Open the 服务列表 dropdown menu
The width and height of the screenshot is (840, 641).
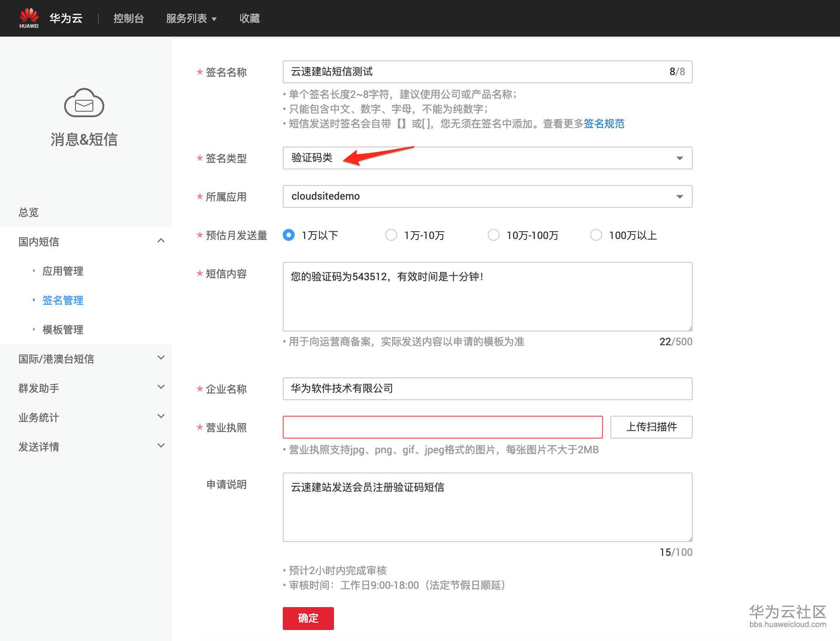[x=191, y=18]
